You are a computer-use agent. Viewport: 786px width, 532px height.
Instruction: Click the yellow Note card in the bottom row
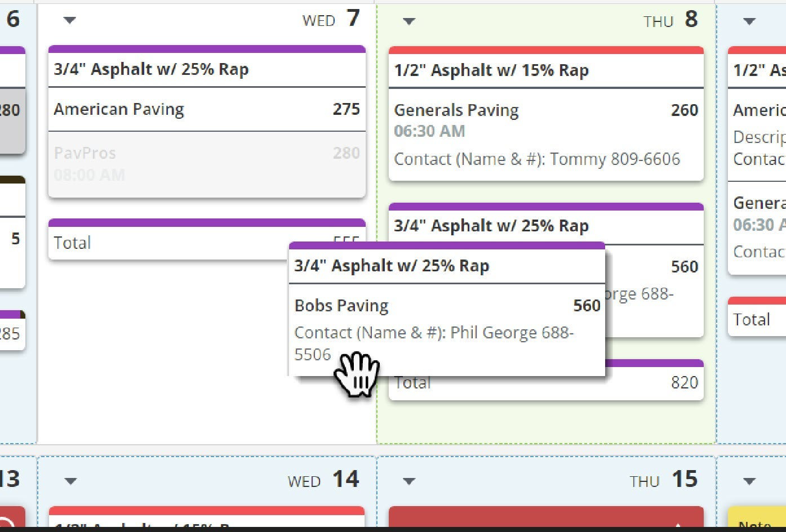pyautogui.click(x=757, y=518)
